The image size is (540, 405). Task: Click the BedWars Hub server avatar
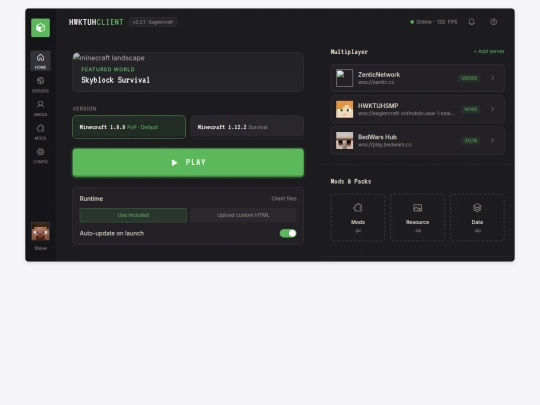pyautogui.click(x=344, y=141)
